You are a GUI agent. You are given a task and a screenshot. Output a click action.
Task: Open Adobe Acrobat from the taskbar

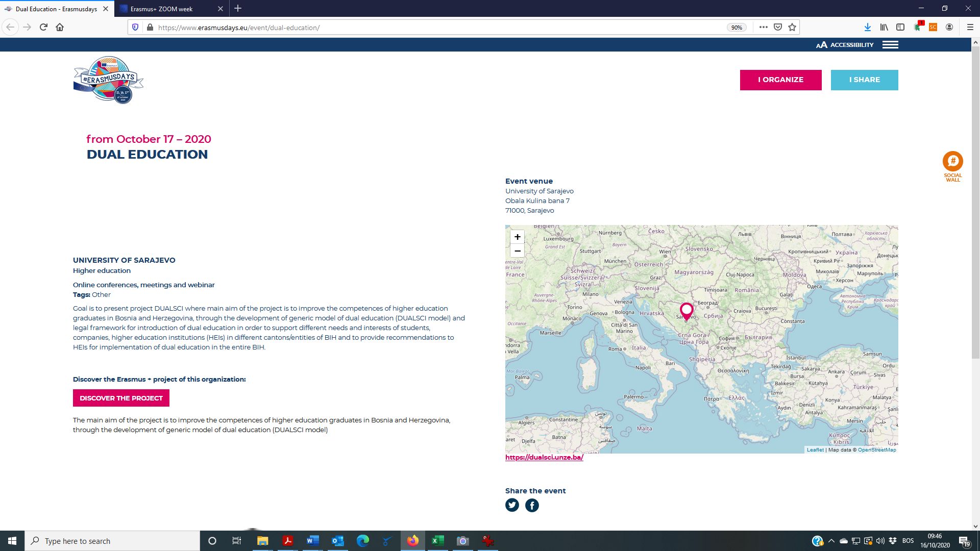(x=287, y=541)
